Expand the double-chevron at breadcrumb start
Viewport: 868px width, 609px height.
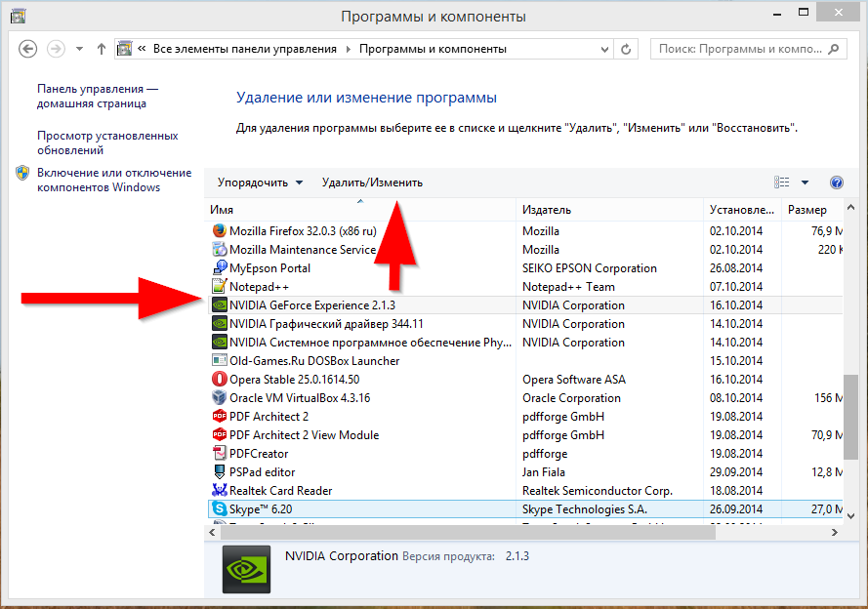click(142, 49)
